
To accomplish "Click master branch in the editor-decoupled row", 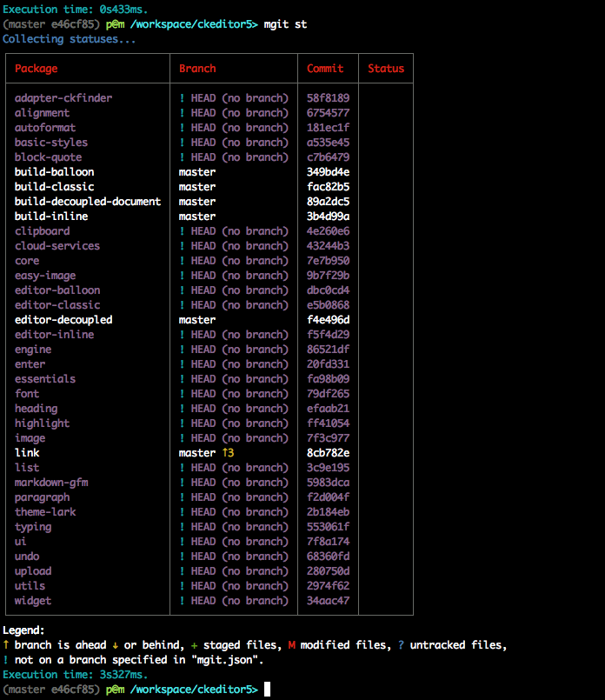I will 197,320.
